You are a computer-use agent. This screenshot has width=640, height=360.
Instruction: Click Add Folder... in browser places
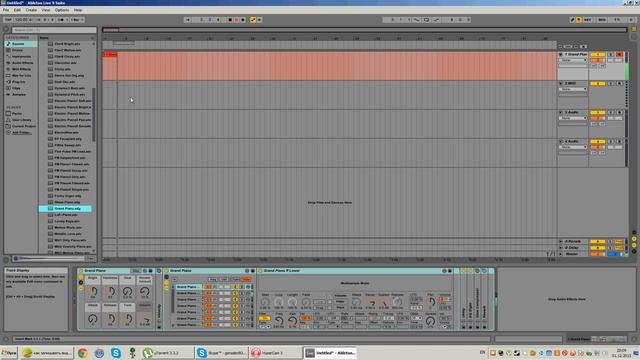coord(21,132)
